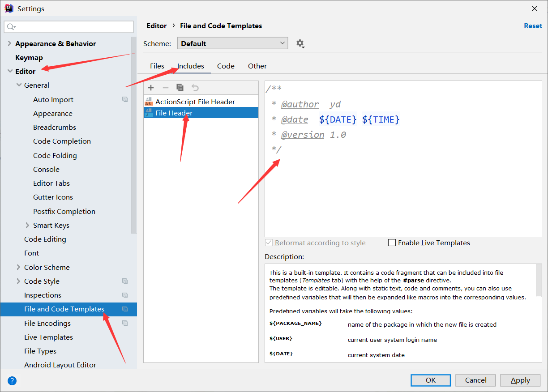Click the copy icon beside Auto Import
Image resolution: width=548 pixels, height=392 pixels.
(125, 99)
